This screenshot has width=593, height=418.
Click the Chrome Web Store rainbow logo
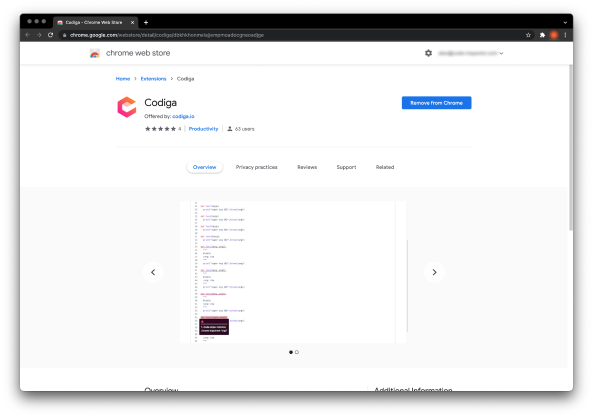click(x=95, y=53)
